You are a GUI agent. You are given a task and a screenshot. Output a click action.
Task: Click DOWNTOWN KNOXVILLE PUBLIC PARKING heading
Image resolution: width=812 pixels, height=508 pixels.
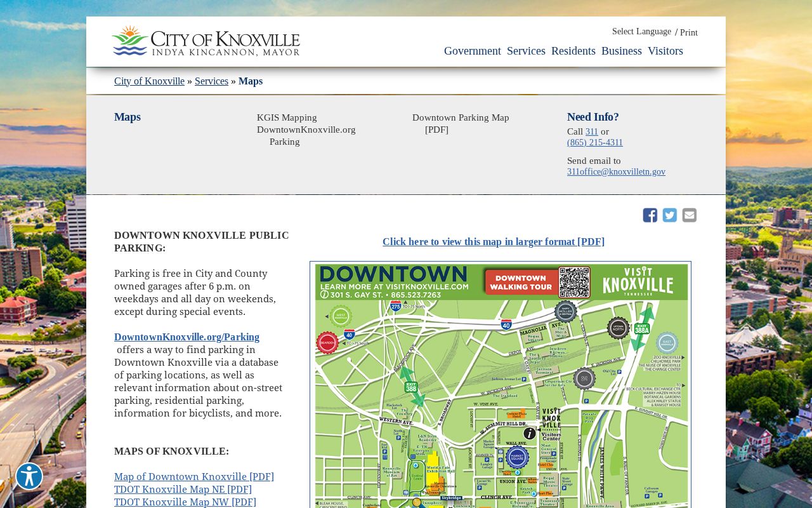[202, 242]
